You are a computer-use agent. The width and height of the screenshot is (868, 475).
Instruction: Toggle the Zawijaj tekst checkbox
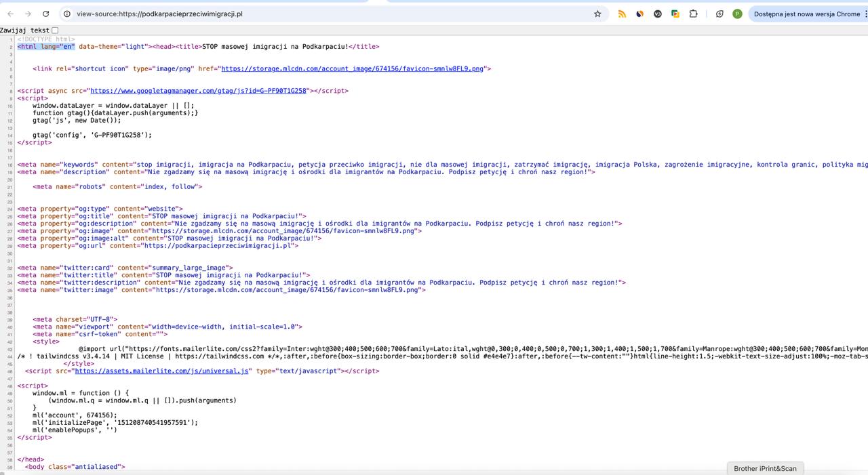(55, 30)
